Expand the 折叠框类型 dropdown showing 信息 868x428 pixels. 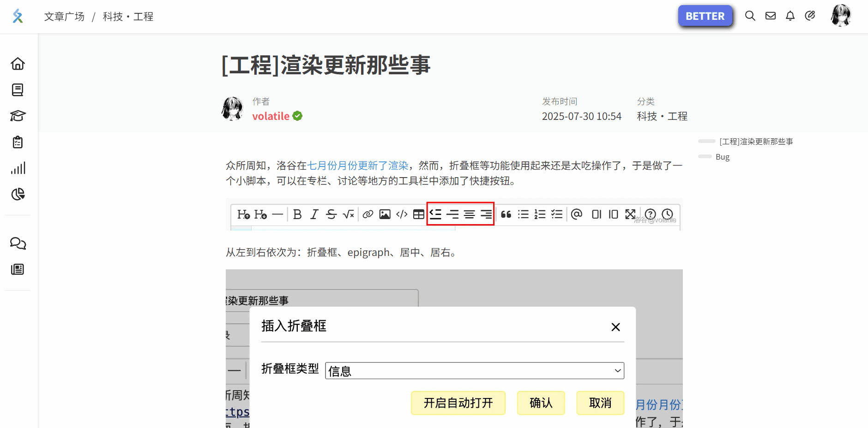(475, 371)
